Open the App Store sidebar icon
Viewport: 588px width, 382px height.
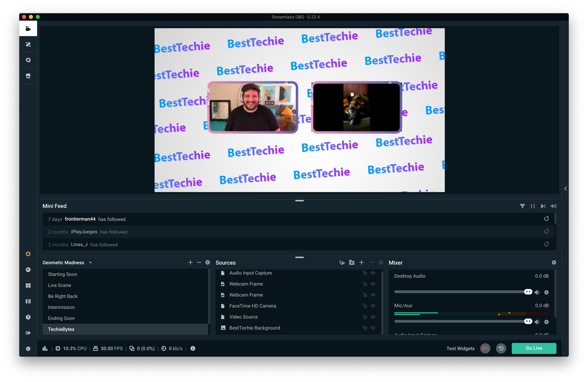[x=28, y=76]
